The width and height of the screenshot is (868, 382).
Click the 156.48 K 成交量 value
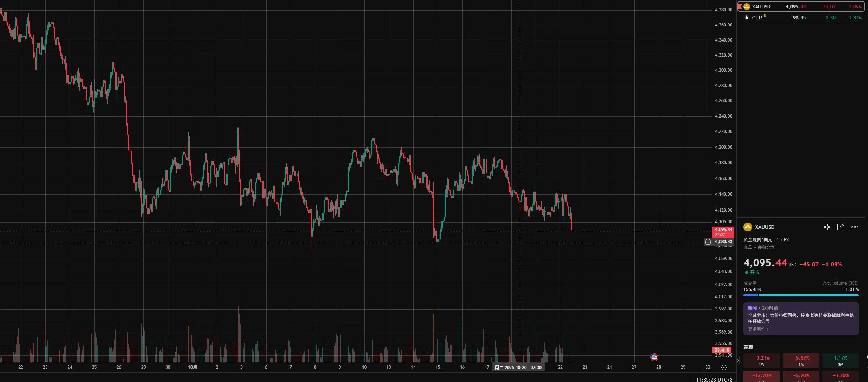click(x=752, y=289)
